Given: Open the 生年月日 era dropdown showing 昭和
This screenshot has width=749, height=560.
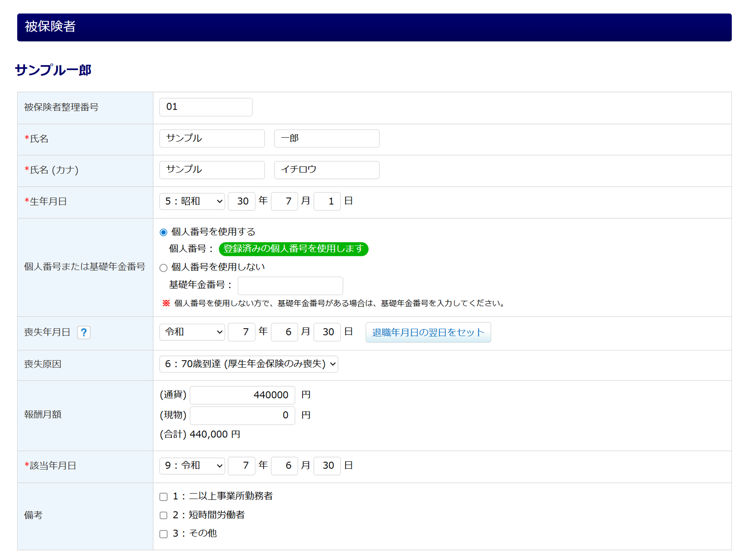Looking at the screenshot, I should (x=192, y=201).
